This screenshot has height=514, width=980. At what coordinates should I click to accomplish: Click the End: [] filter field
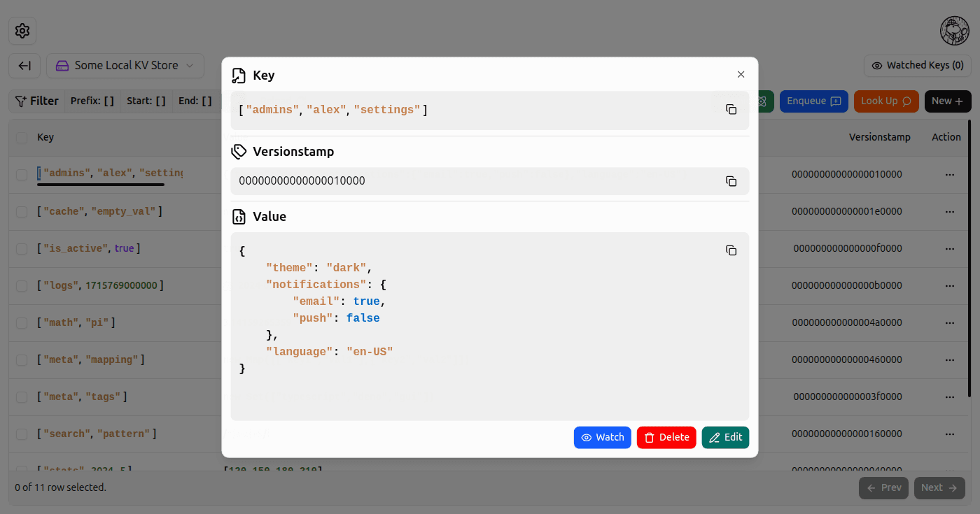pos(195,101)
